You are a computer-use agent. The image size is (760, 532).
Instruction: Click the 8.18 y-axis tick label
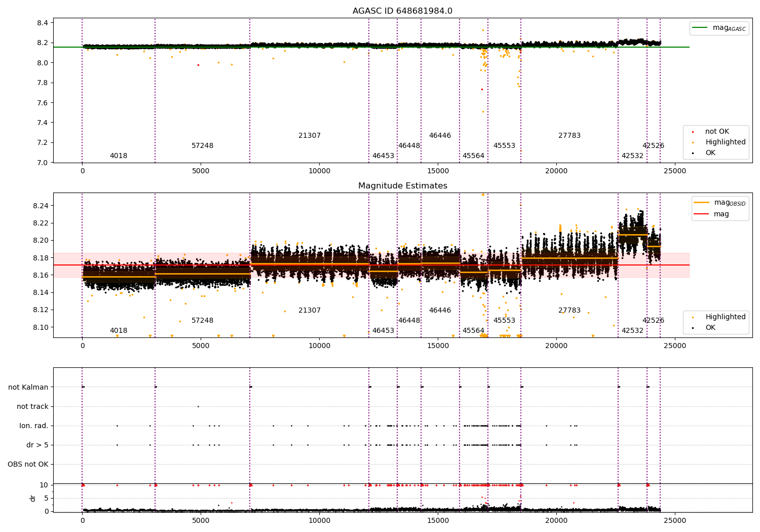(x=41, y=258)
